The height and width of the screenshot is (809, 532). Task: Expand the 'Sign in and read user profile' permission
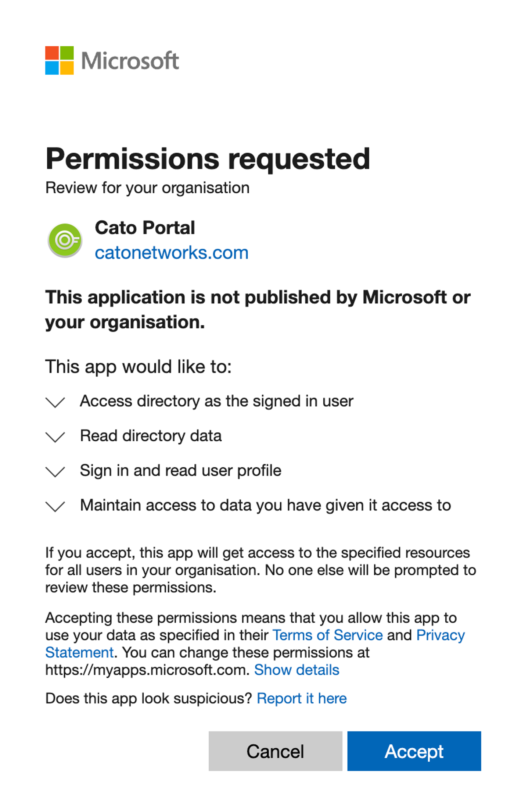pyautogui.click(x=55, y=472)
